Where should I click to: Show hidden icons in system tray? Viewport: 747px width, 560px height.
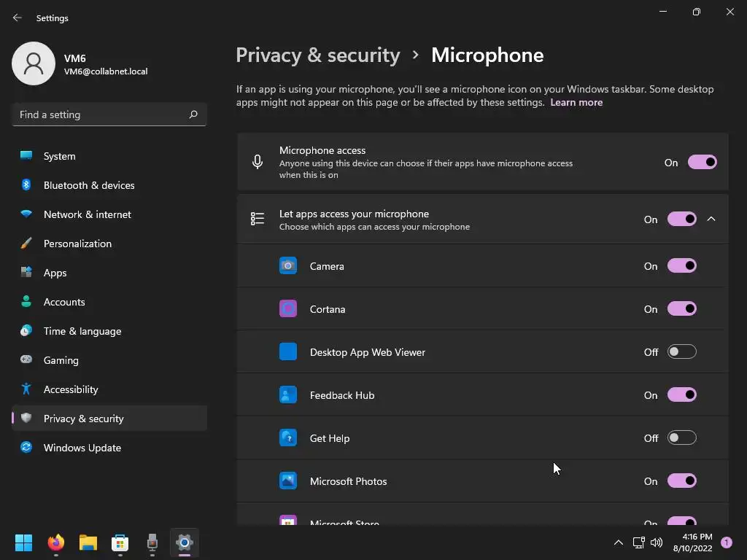618,542
